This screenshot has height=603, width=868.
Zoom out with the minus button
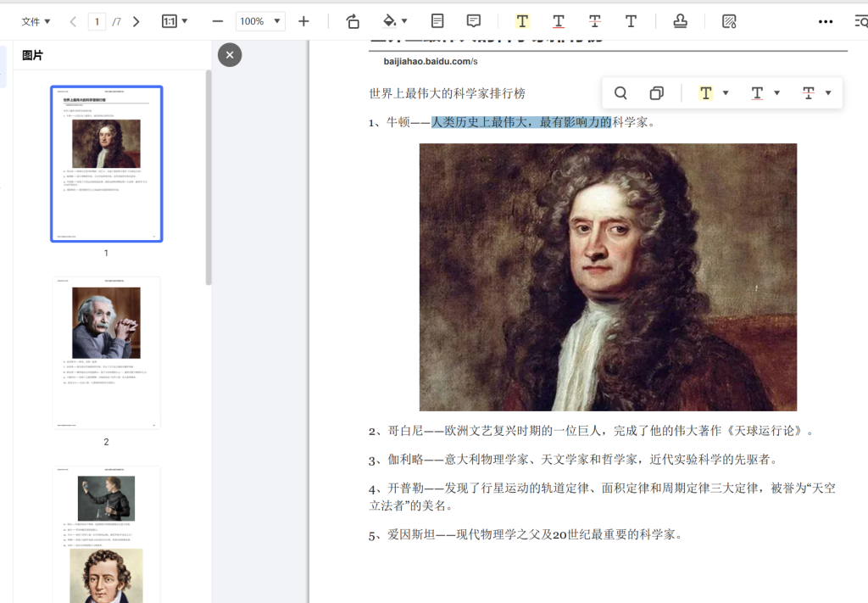[x=218, y=21]
